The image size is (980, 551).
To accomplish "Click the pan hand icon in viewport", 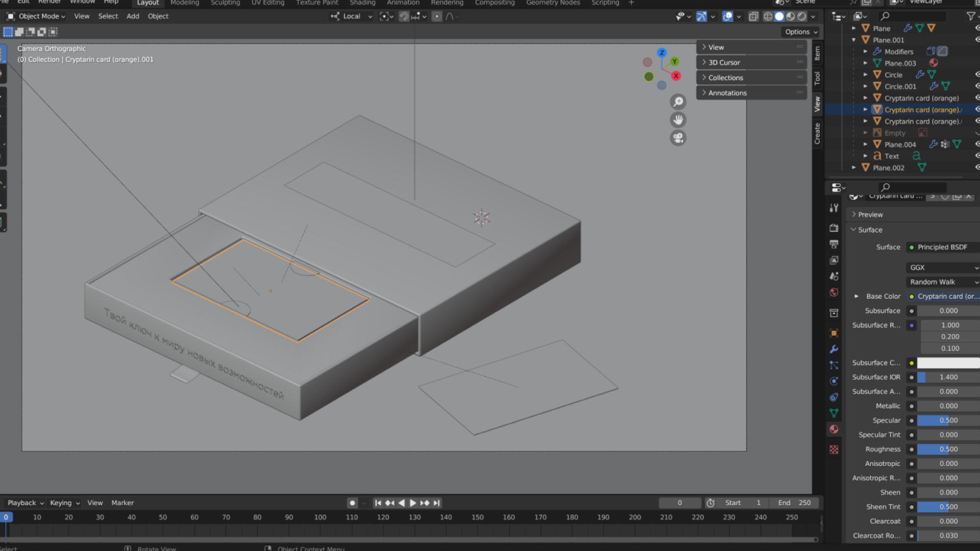I will pos(678,120).
